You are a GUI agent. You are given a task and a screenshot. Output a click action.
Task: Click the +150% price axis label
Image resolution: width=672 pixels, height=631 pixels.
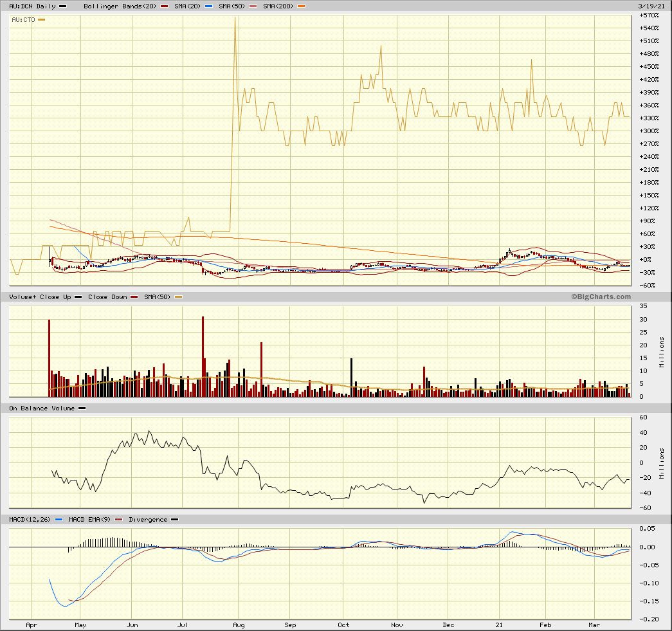649,195
